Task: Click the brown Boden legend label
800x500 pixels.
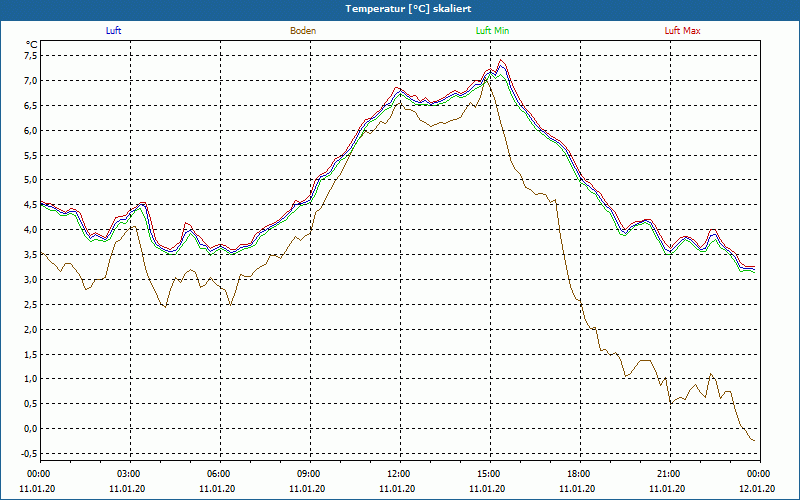Action: (x=303, y=31)
